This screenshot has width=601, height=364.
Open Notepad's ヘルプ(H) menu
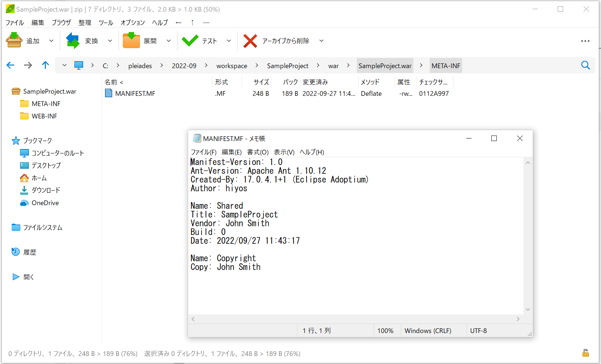pos(312,152)
